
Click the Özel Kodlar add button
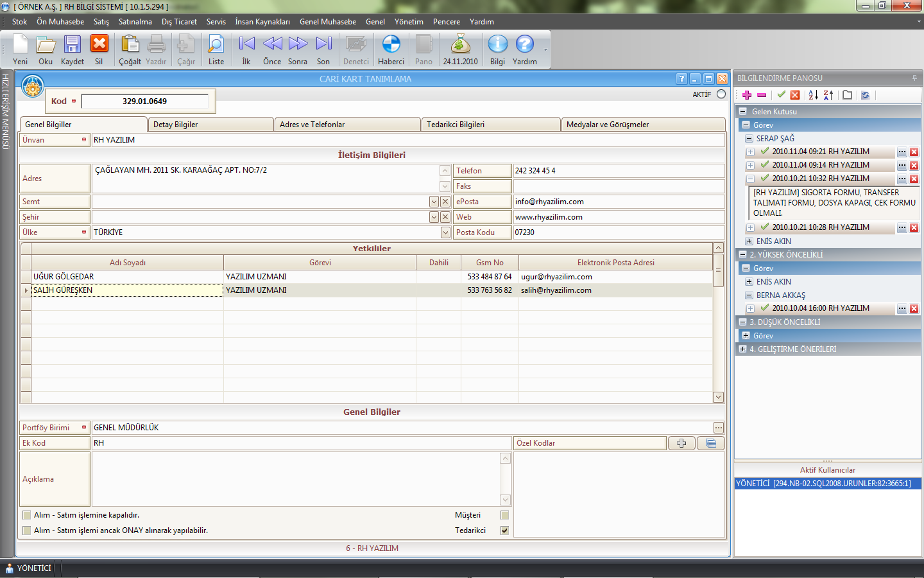pos(681,443)
